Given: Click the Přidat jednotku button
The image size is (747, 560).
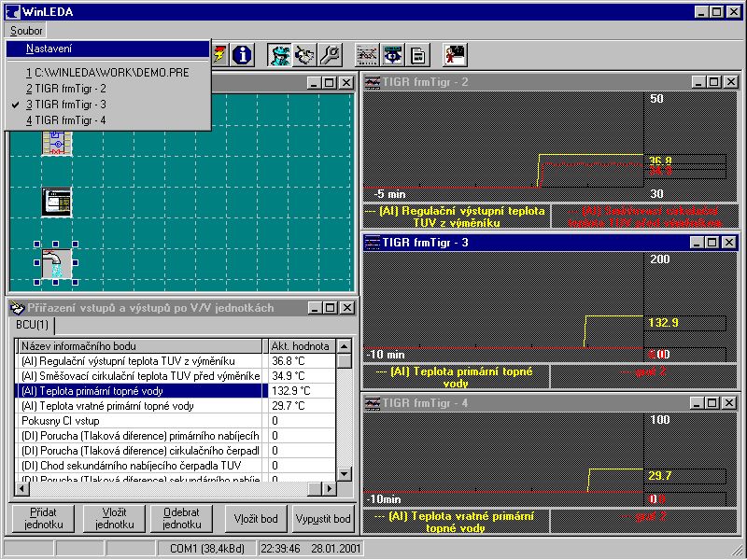Looking at the screenshot, I should [x=41, y=518].
